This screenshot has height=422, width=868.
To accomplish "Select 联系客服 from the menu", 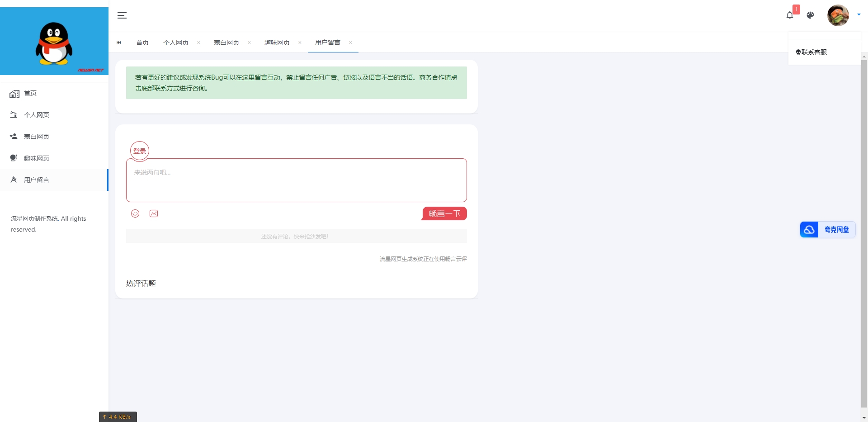I will click(811, 52).
